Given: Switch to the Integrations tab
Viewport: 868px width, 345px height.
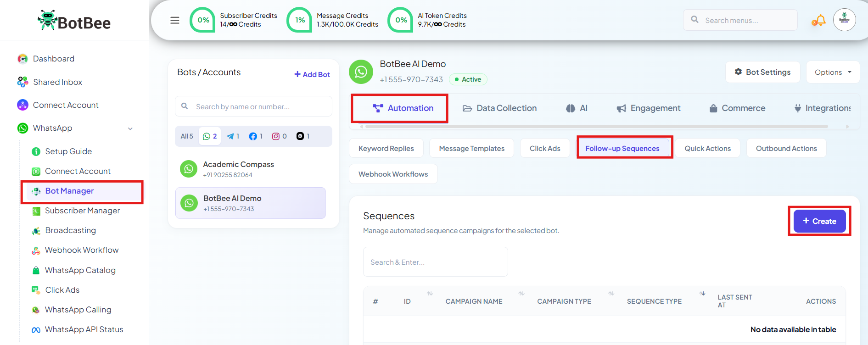Looking at the screenshot, I should tap(823, 108).
